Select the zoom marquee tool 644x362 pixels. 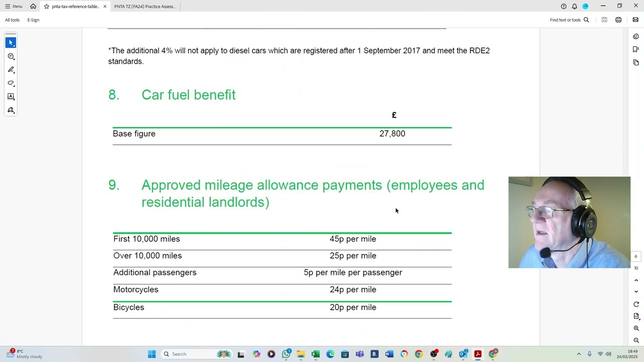coord(11,56)
